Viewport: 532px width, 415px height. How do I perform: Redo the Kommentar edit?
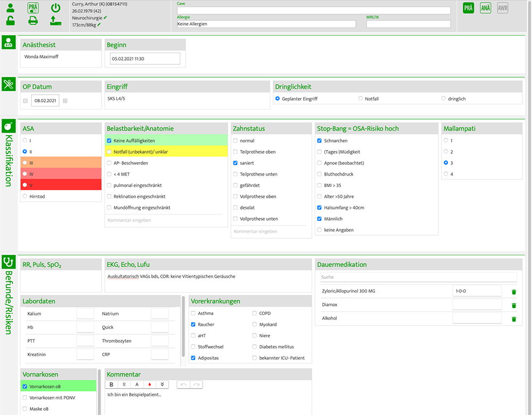(x=196, y=385)
